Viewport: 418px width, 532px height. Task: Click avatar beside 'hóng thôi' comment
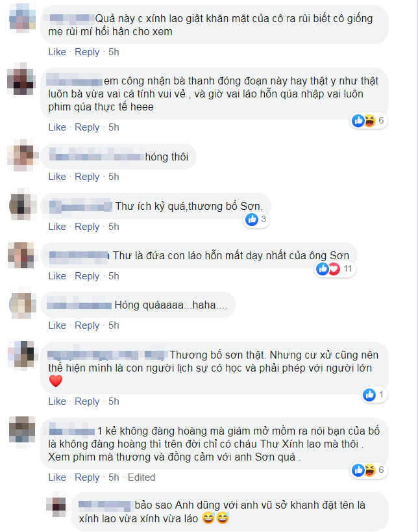pos(22,156)
